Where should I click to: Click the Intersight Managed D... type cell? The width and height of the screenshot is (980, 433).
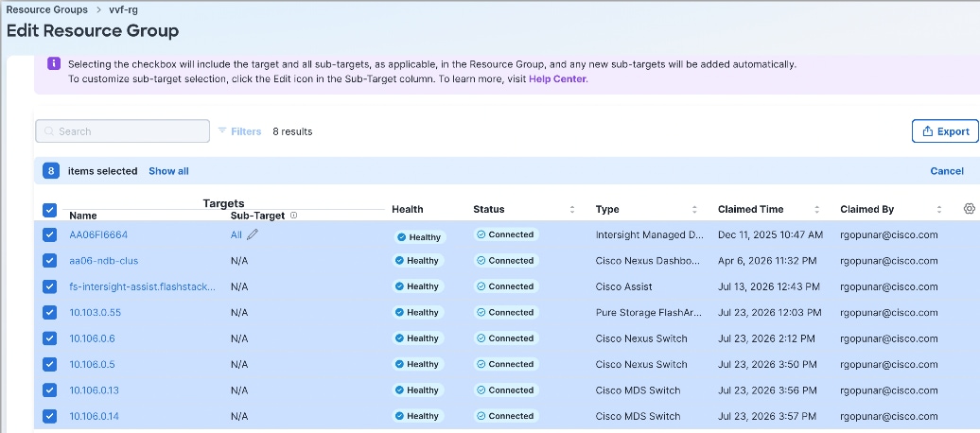click(x=649, y=234)
